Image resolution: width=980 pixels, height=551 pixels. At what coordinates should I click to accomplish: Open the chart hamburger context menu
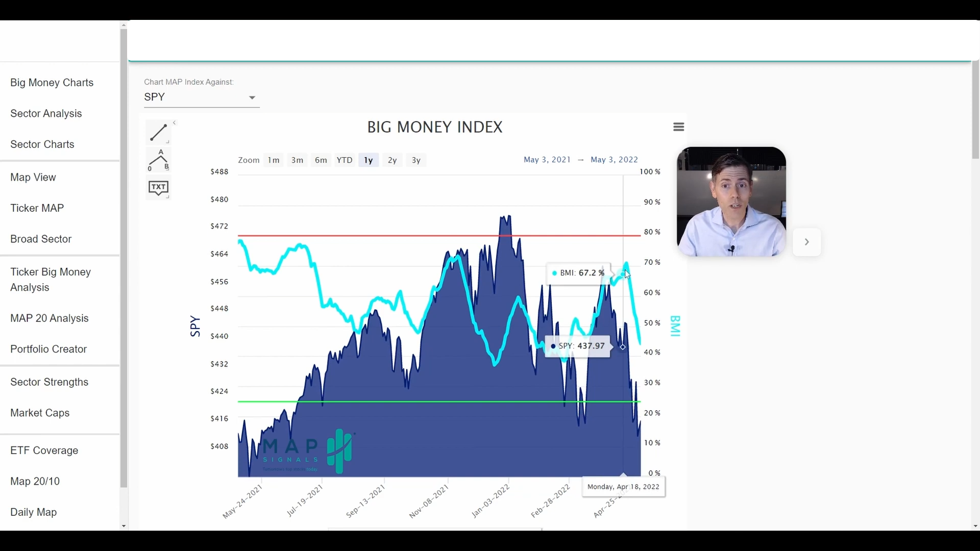pos(678,127)
